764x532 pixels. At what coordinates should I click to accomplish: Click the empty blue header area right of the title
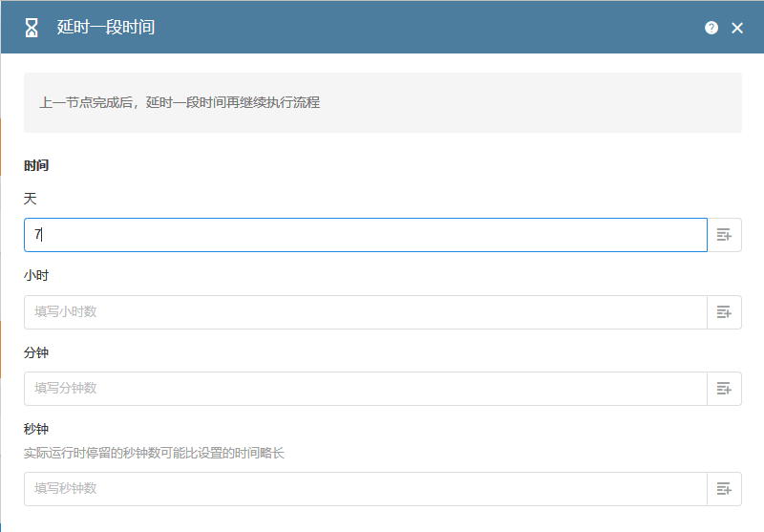coord(430,28)
